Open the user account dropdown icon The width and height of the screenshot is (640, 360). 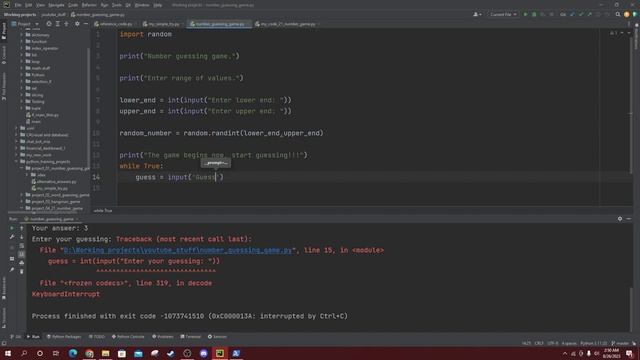coord(477,14)
